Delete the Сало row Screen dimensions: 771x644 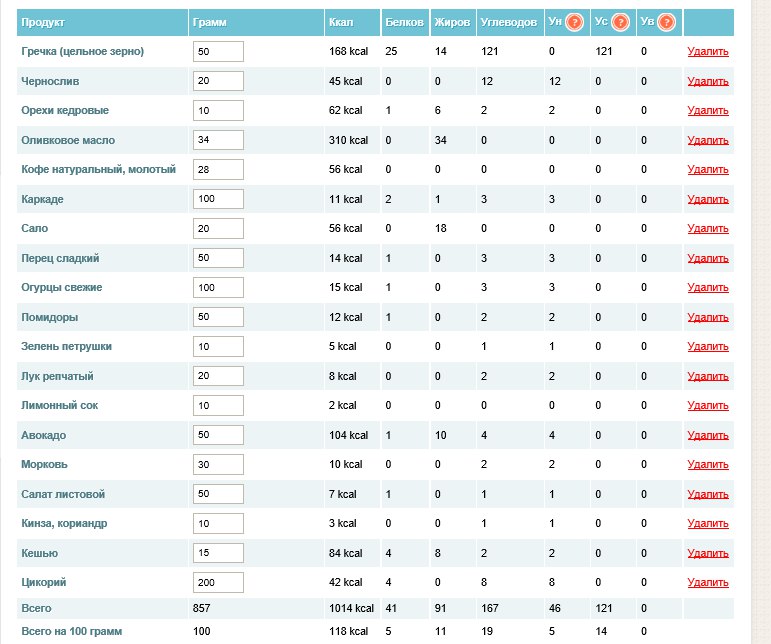[x=708, y=229]
